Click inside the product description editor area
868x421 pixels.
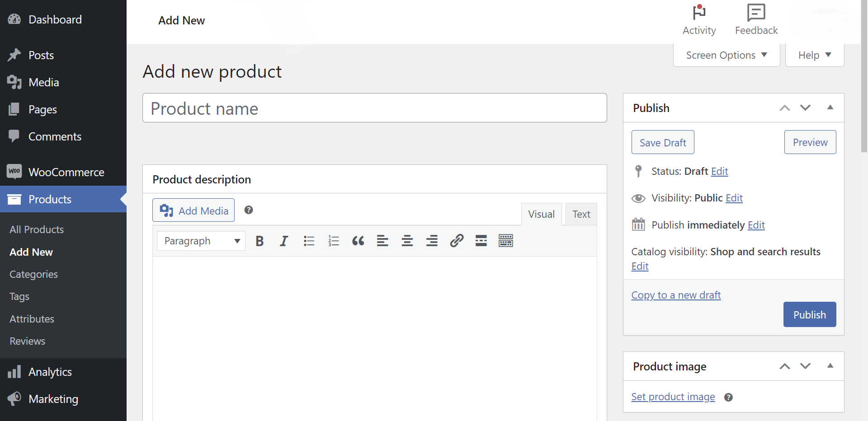[x=375, y=339]
